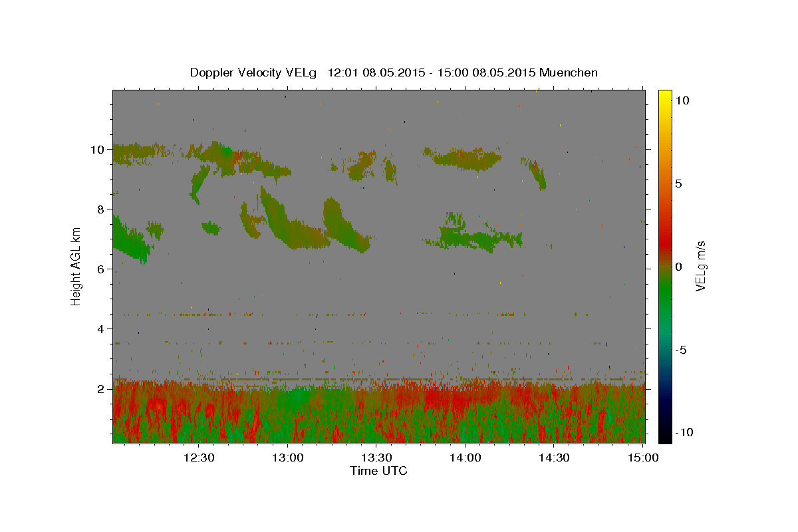Click the 'Time UTC' axis label
798x532 pixels.
pos(378,471)
